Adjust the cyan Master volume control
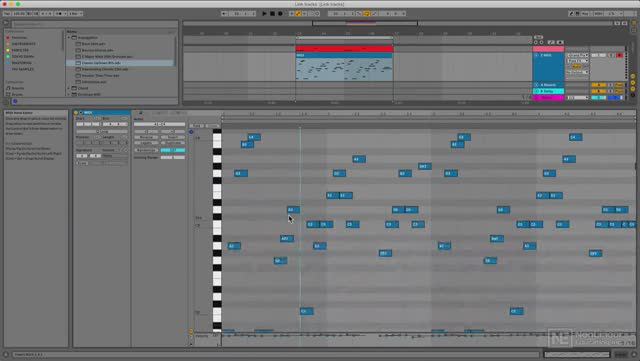The width and height of the screenshot is (640, 361). 598,98
